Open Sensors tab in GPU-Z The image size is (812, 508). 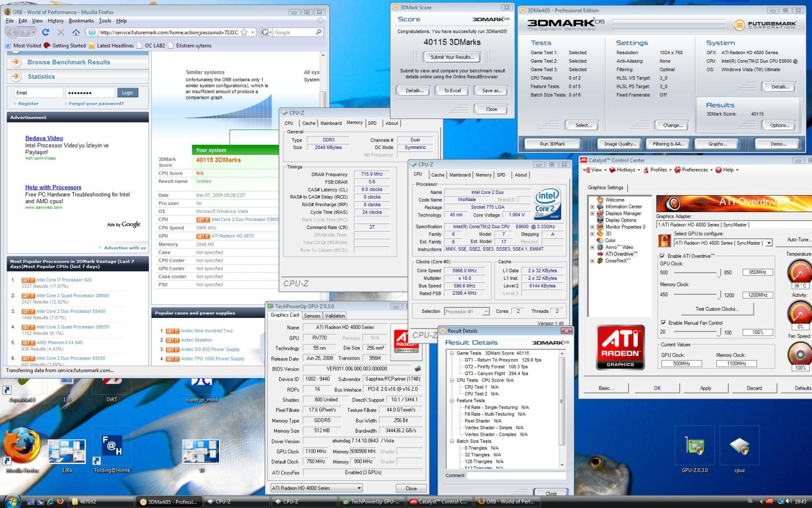[312, 316]
